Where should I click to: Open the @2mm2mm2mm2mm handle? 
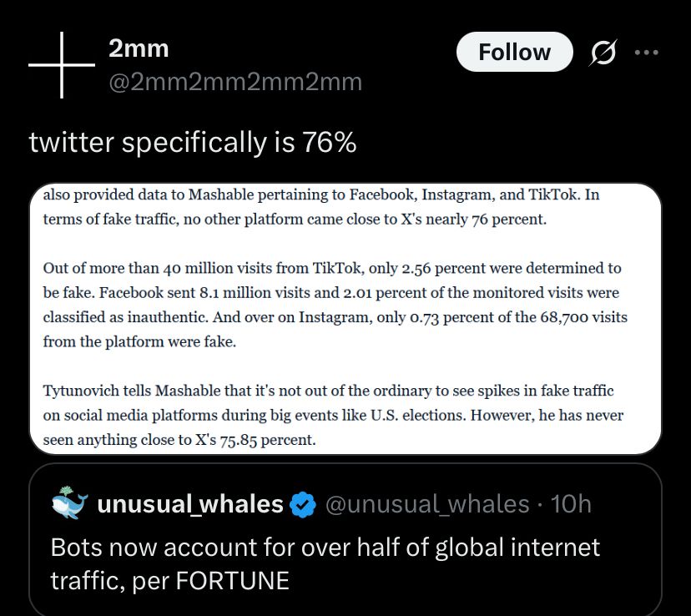point(235,83)
